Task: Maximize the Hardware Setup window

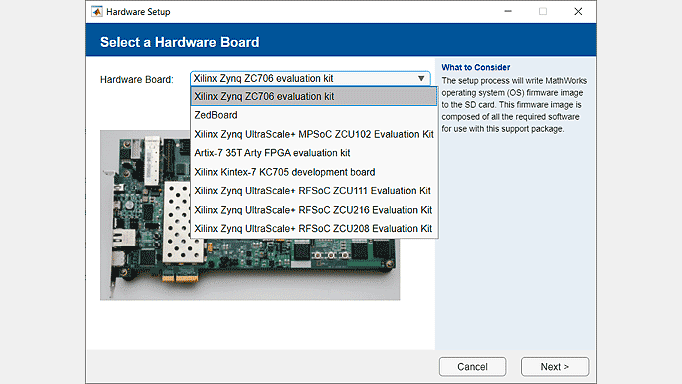Action: (x=543, y=11)
